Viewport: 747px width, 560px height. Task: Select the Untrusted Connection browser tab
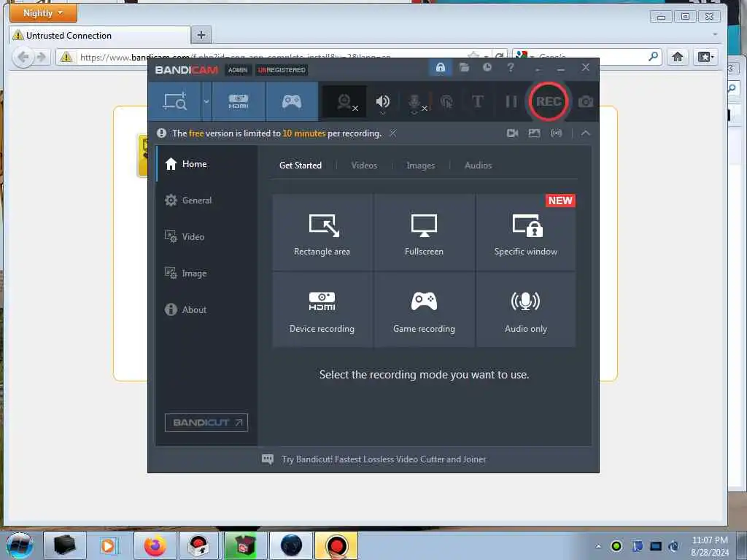[99, 35]
